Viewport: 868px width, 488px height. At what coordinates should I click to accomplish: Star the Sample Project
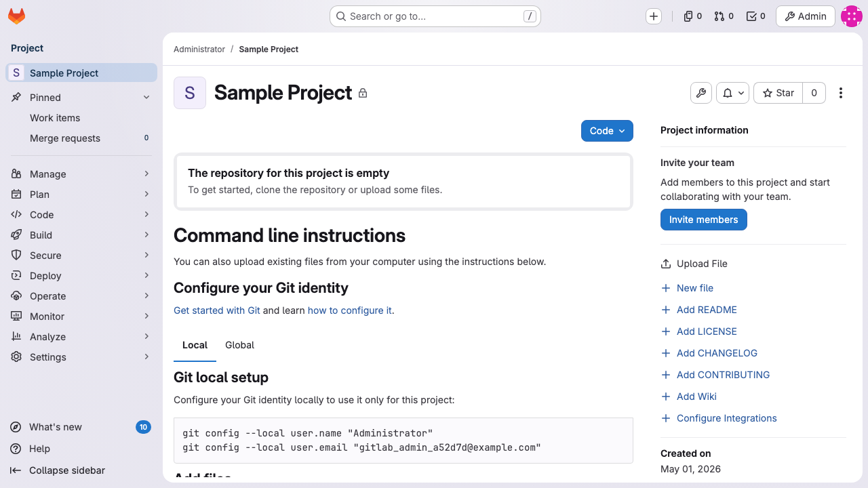[x=778, y=93]
